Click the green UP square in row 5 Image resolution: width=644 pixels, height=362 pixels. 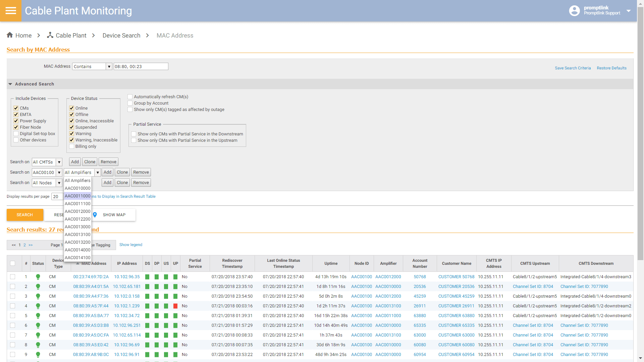(175, 316)
